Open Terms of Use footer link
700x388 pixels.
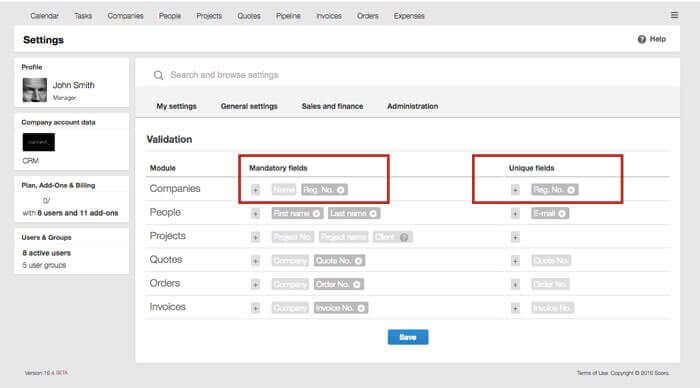click(x=592, y=373)
